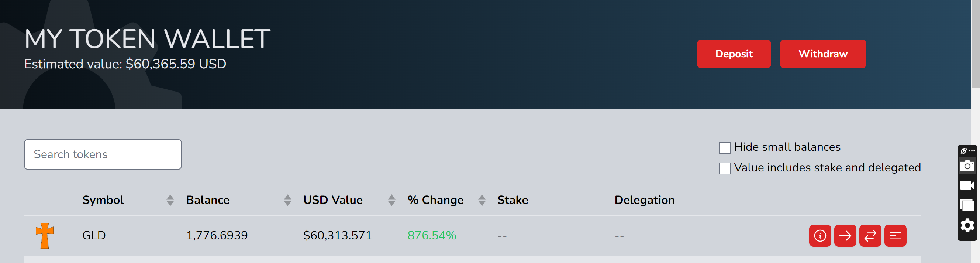This screenshot has width=980, height=263.
Task: Enable Hide small balances checkbox
Action: [725, 147]
